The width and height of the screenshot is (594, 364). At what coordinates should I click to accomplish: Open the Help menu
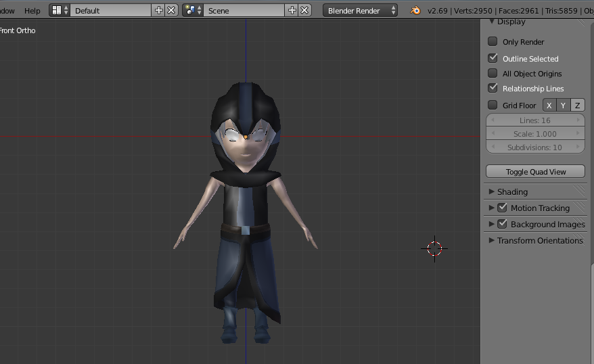[x=32, y=11]
